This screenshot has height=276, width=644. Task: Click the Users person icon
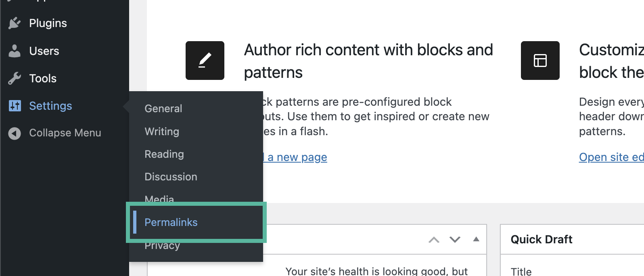[x=15, y=51]
